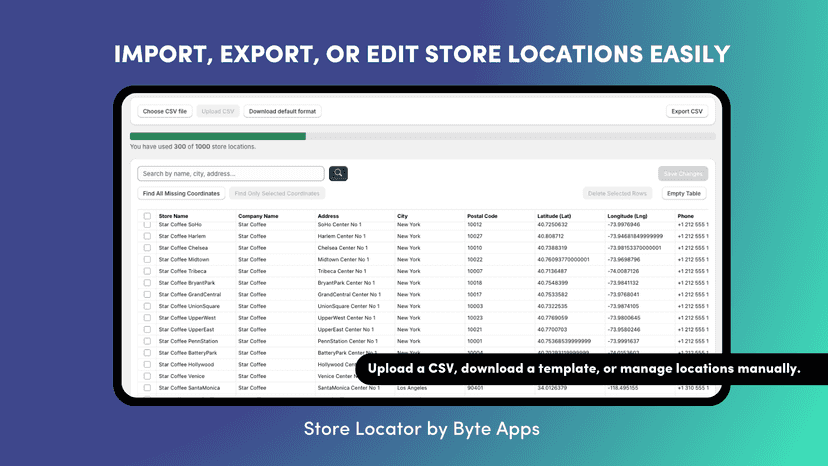Screen dimensions: 828x466
Task: Check the Star Coffee Venice row
Action: (147, 376)
